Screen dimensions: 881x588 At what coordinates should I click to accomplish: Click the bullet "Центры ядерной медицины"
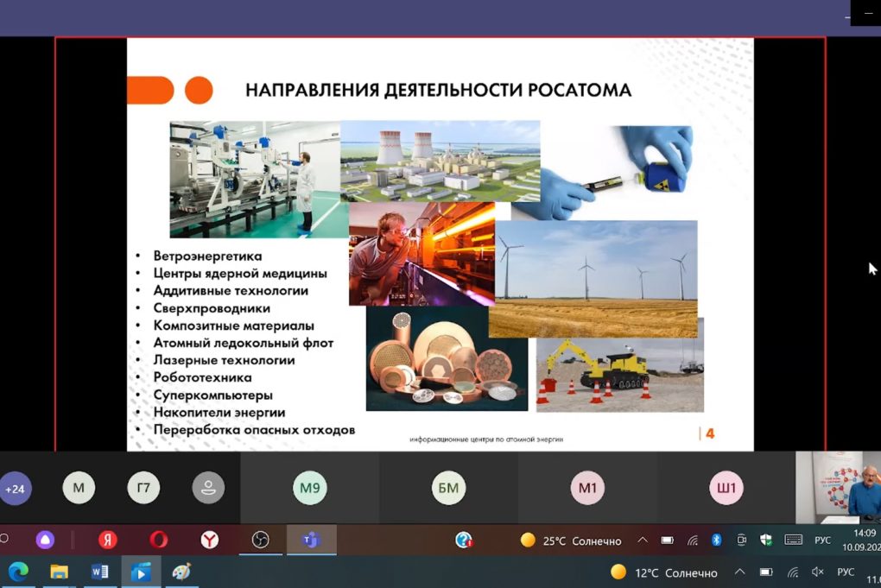point(240,274)
